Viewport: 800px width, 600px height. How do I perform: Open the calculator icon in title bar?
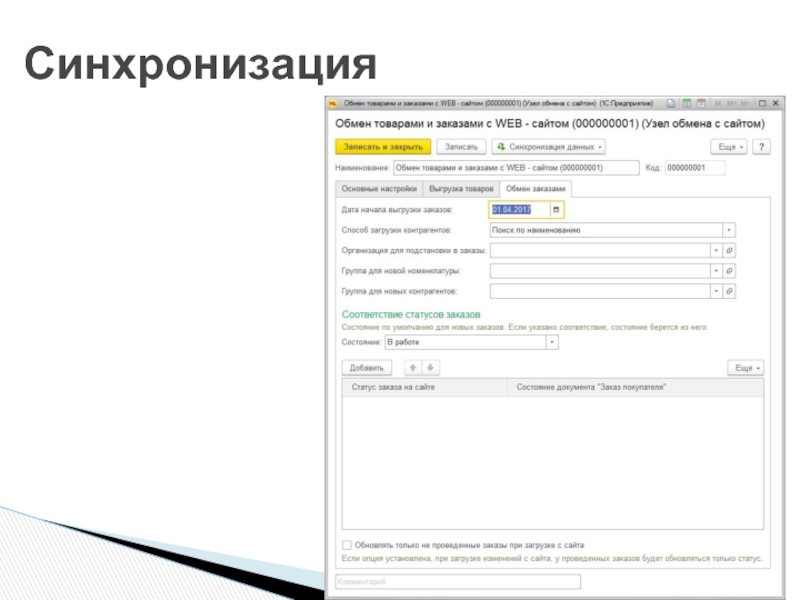click(x=686, y=103)
